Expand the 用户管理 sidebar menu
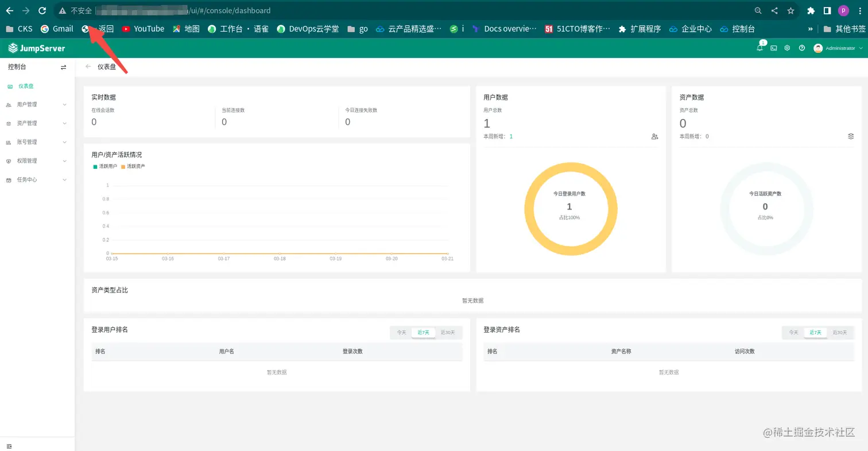This screenshot has height=451, width=868. pyautogui.click(x=37, y=105)
